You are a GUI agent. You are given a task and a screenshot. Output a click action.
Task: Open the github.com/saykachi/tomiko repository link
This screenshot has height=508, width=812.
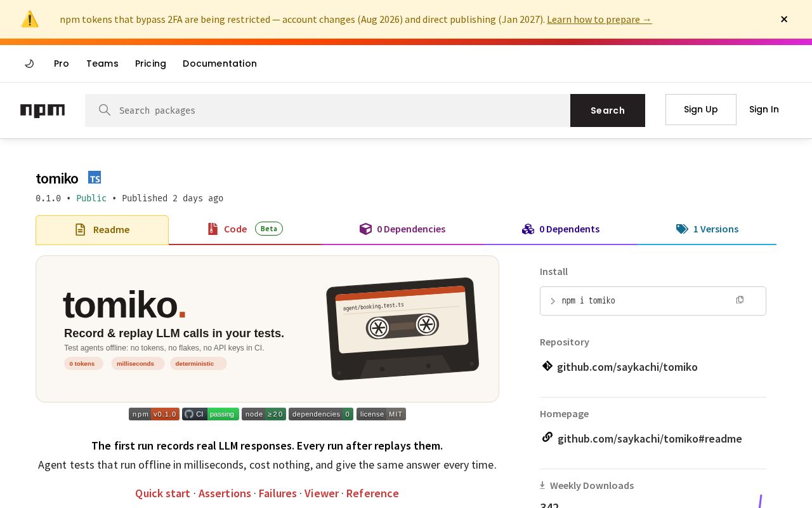[x=627, y=367]
